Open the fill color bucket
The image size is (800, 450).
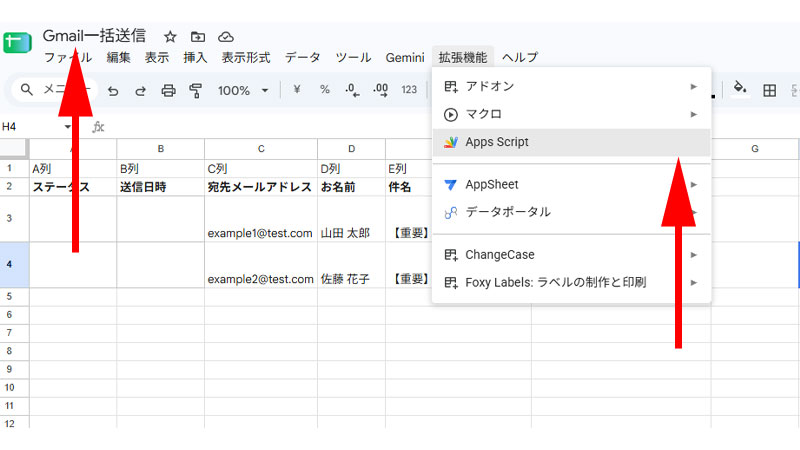[740, 89]
